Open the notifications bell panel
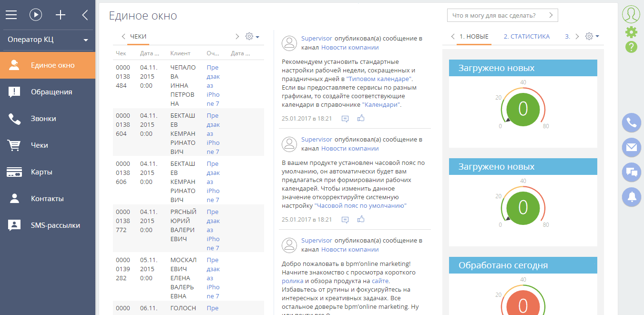 click(632, 197)
